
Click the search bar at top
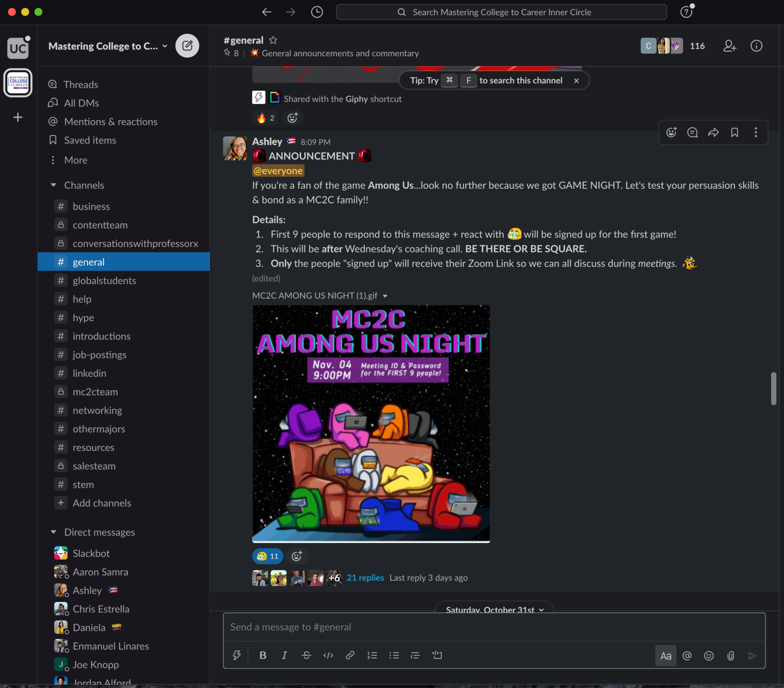(501, 12)
